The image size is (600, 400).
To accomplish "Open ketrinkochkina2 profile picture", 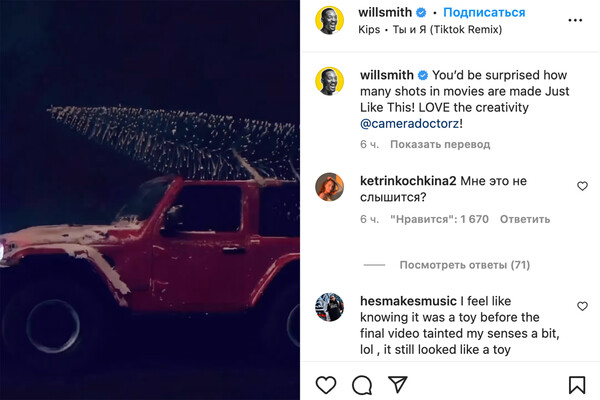I will 331,187.
